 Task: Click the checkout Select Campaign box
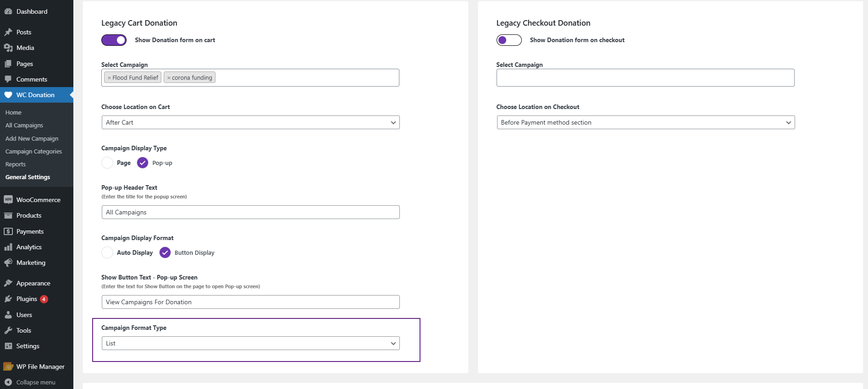tap(645, 77)
